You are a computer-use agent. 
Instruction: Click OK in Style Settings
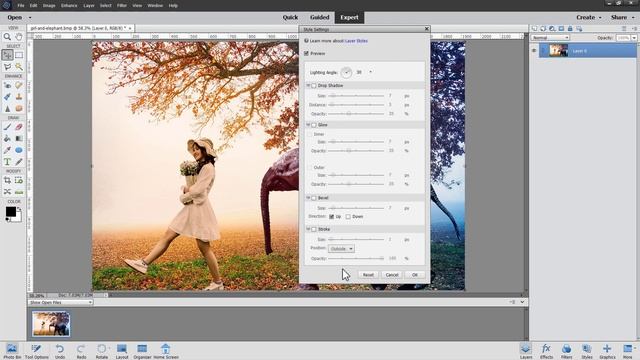(x=415, y=275)
